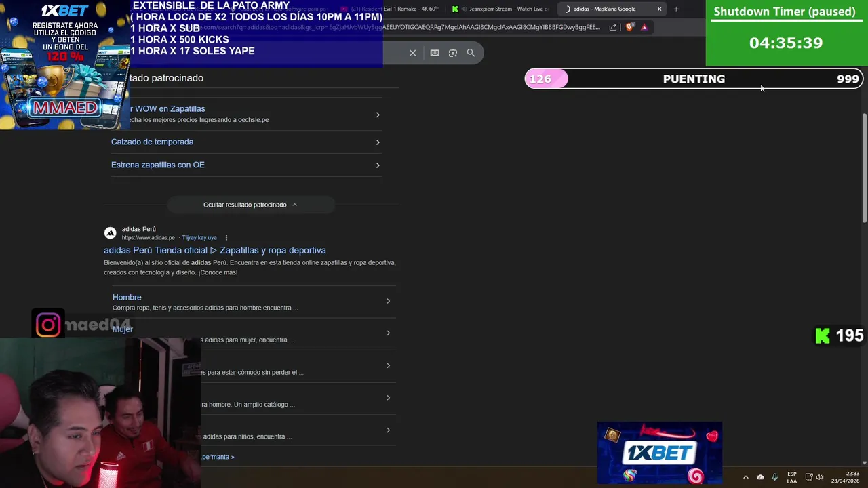
Task: Expand the 'para niños' sitelink chevron
Action: point(388,430)
